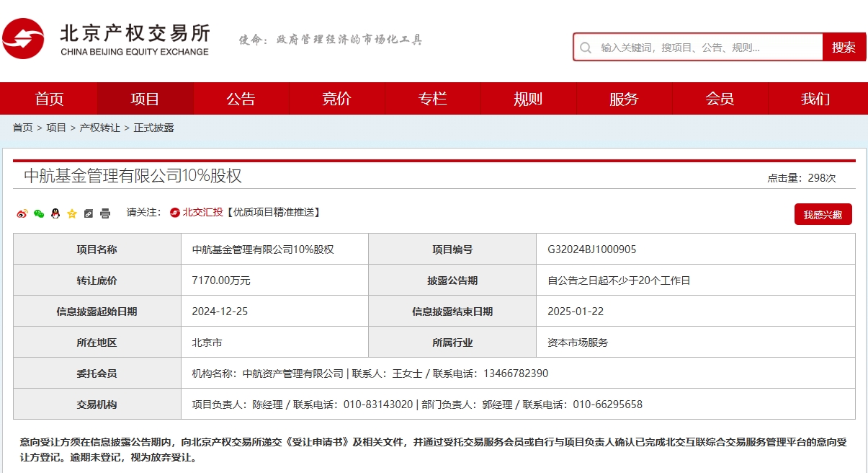Open the 服务 navigation tab

[624, 99]
